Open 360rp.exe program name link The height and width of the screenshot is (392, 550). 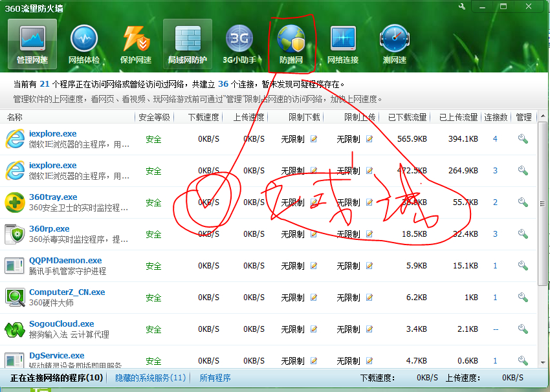(49, 228)
